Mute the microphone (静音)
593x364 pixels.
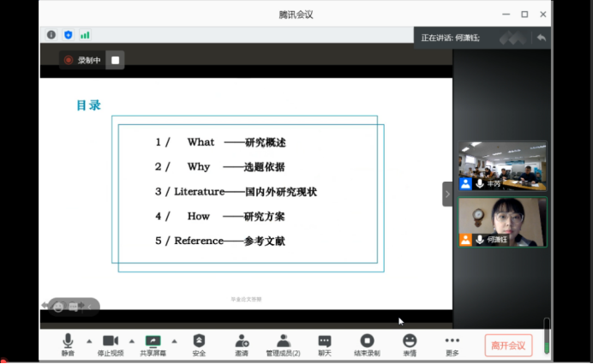(x=68, y=344)
